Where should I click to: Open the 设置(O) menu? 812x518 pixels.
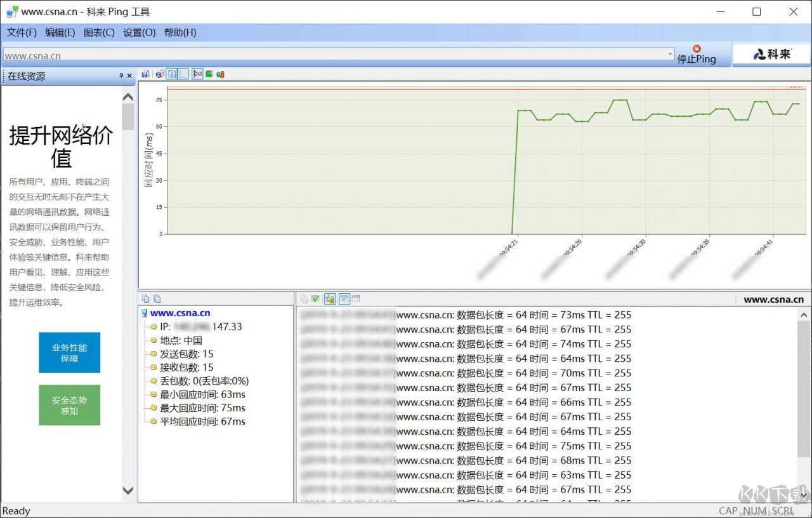coord(139,32)
